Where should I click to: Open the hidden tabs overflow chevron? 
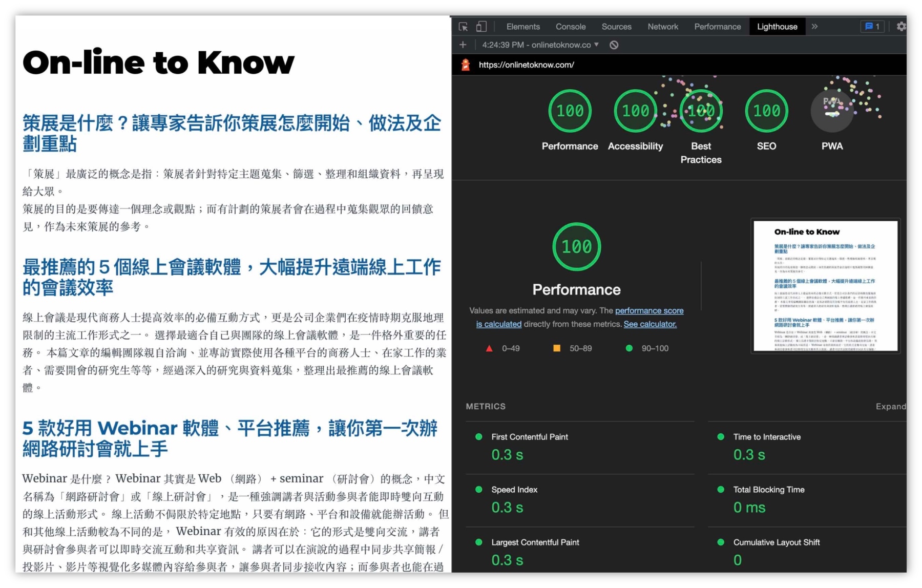click(x=814, y=26)
